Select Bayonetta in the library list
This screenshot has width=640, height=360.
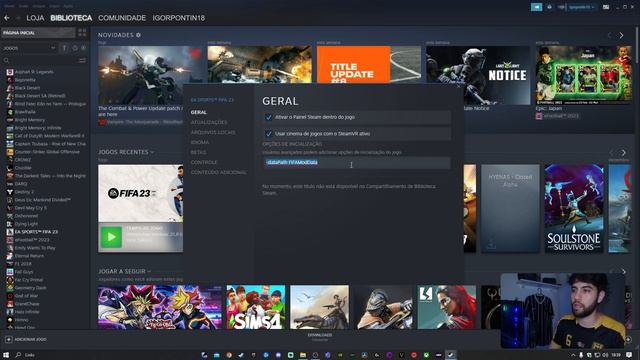[x=25, y=80]
